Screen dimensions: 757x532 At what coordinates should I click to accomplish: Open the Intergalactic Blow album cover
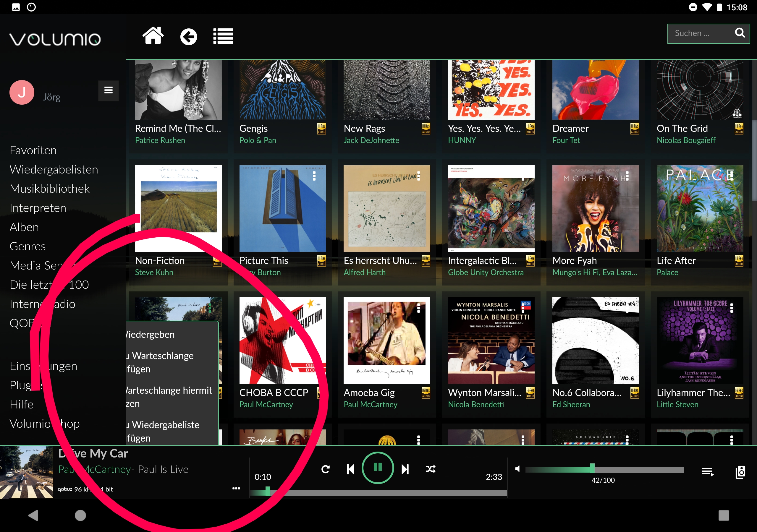pos(491,208)
